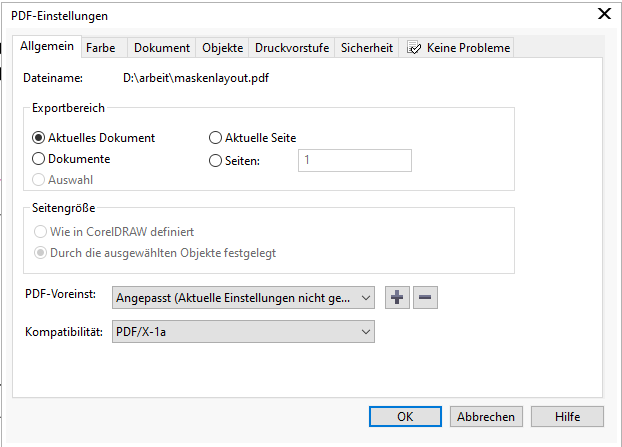Viewport: 622px width, 447px height.
Task: Switch to the Allgemein tab
Action: point(47,46)
